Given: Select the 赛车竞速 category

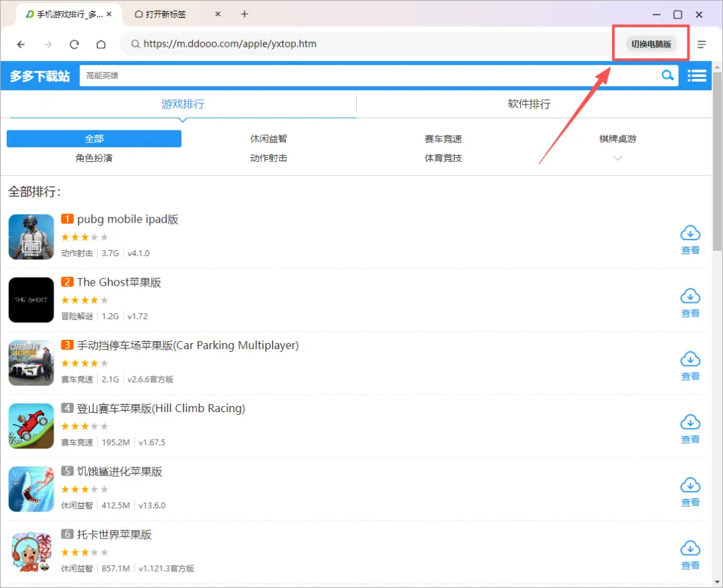Looking at the screenshot, I should pos(443,138).
